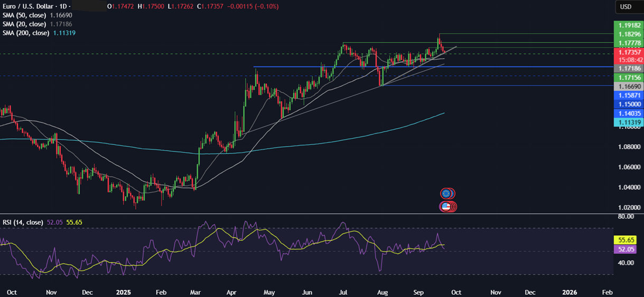Select the green 1.19182 price level label
The height and width of the screenshot is (297, 644).
click(x=628, y=25)
